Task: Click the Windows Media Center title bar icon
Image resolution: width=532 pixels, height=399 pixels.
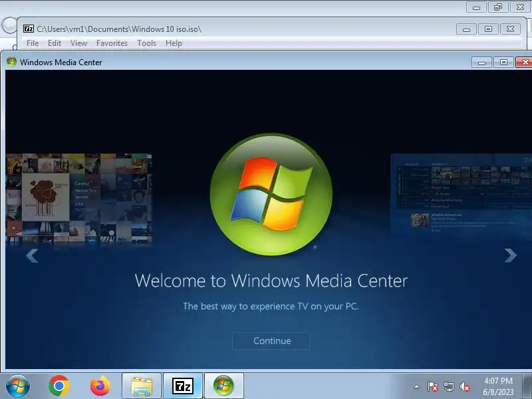Action: [x=11, y=62]
